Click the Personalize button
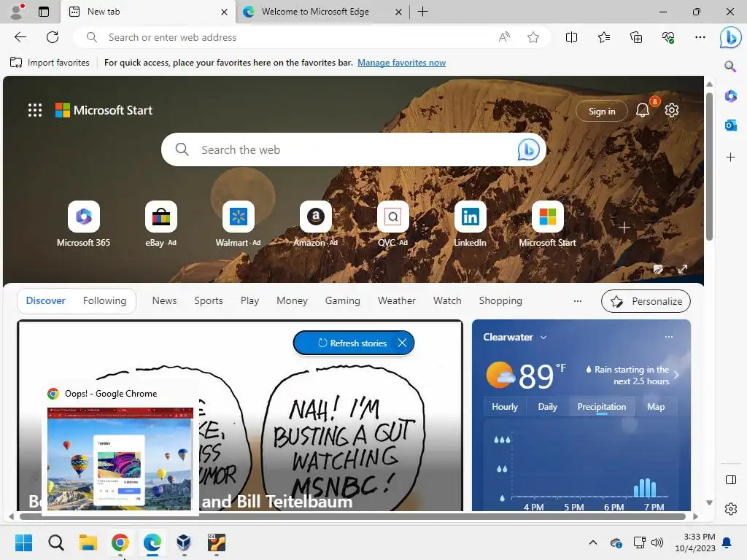Viewport: 747px width, 560px height. [x=646, y=301]
